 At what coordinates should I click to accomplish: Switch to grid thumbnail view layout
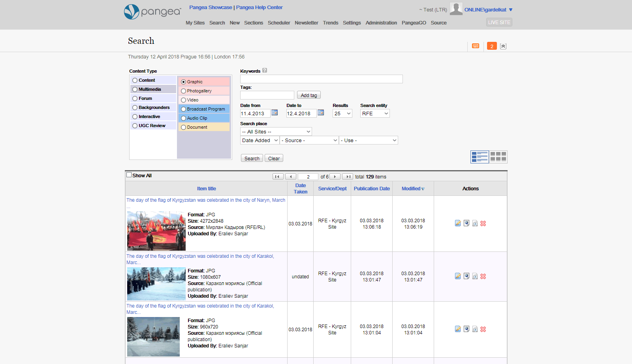[498, 157]
